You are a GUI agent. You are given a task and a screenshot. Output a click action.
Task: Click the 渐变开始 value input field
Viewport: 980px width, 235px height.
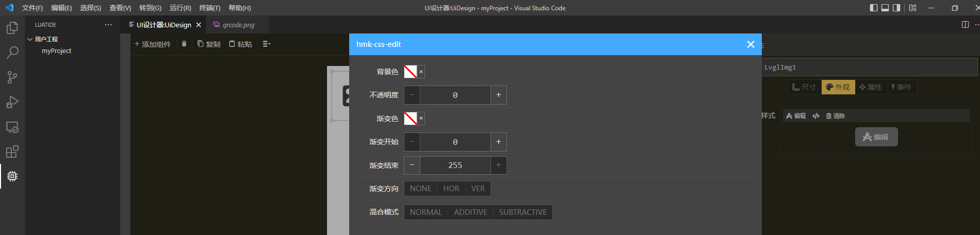pos(455,142)
